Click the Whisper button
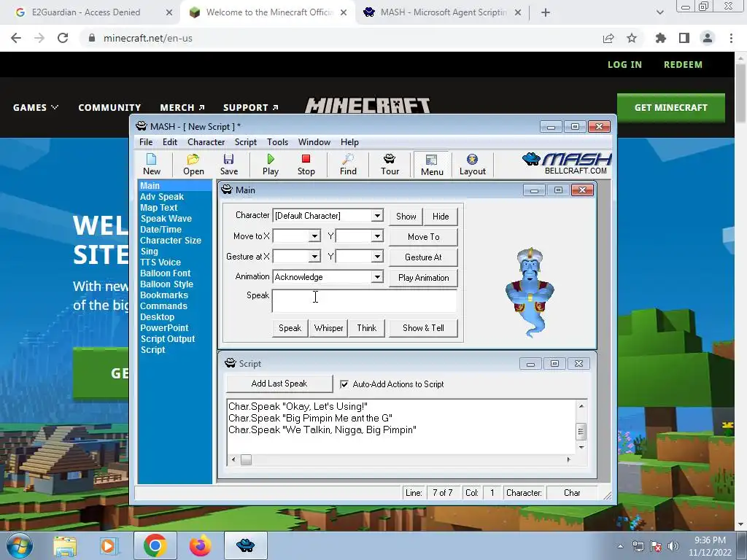This screenshot has height=560, width=747. [329, 328]
